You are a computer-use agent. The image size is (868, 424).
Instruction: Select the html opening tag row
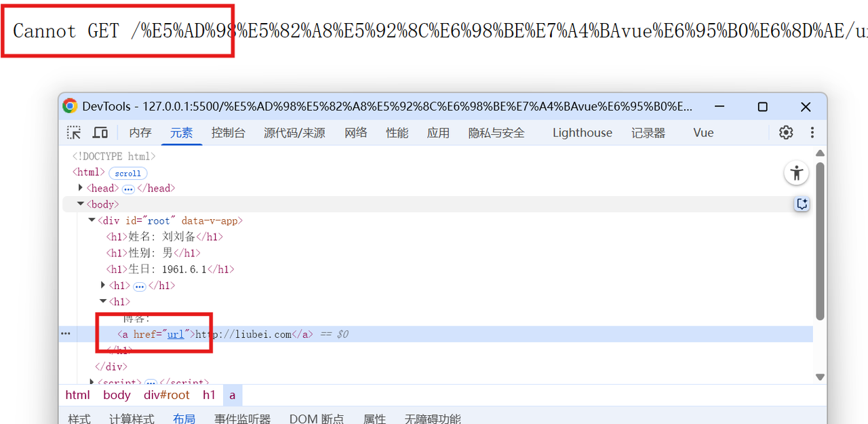(89, 172)
